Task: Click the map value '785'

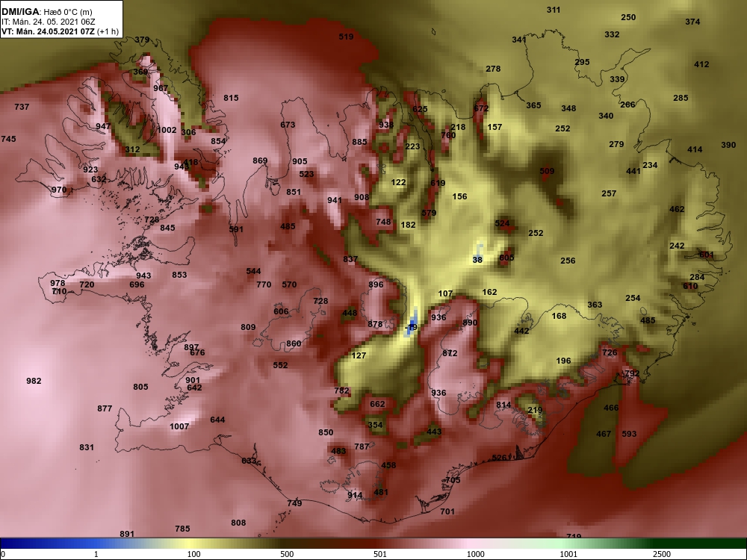Action: click(x=182, y=529)
